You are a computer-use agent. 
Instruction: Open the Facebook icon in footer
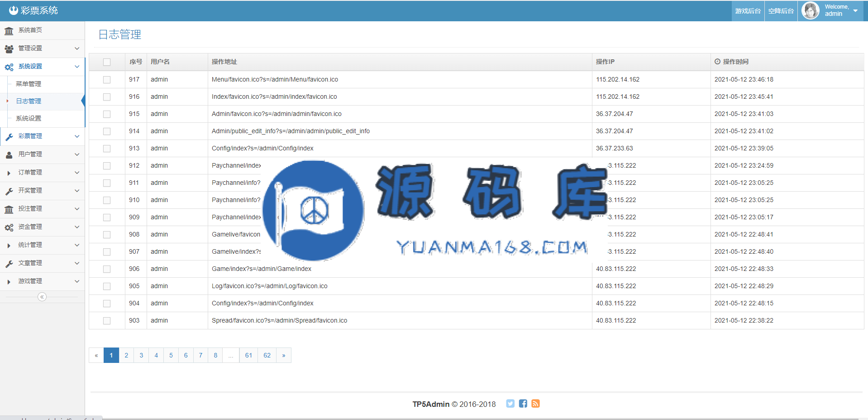click(x=523, y=404)
